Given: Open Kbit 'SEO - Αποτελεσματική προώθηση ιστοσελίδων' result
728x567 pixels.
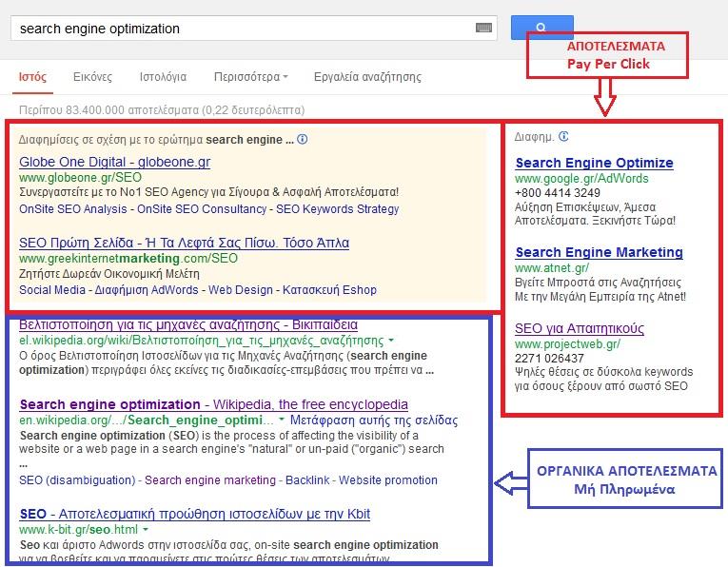Looking at the screenshot, I should point(195,514).
